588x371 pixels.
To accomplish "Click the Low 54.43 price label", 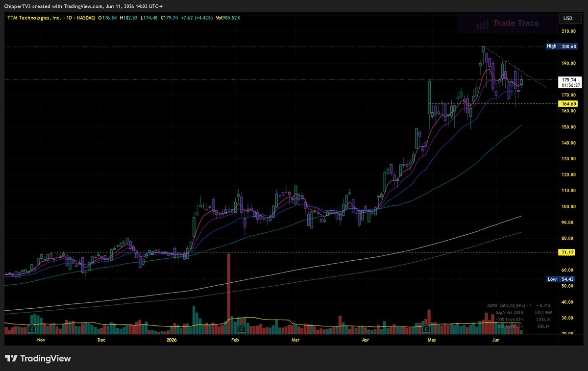I will [x=562, y=279].
